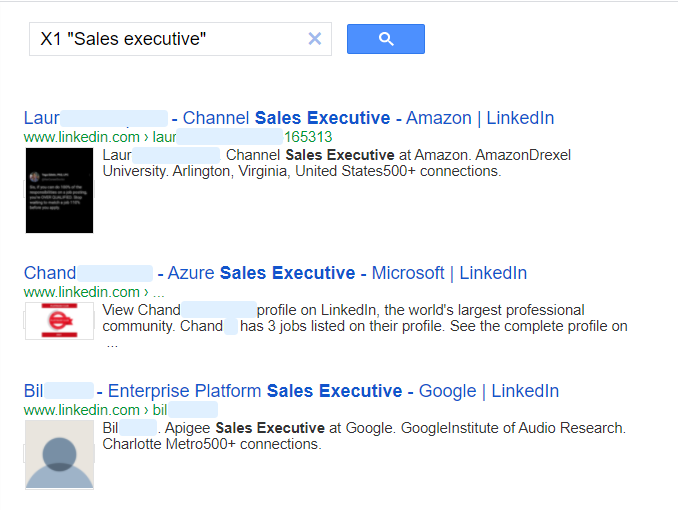This screenshot has width=678, height=510.
Task: Click the "Arlington, Virginia, United States" snippet line
Action: [x=301, y=171]
